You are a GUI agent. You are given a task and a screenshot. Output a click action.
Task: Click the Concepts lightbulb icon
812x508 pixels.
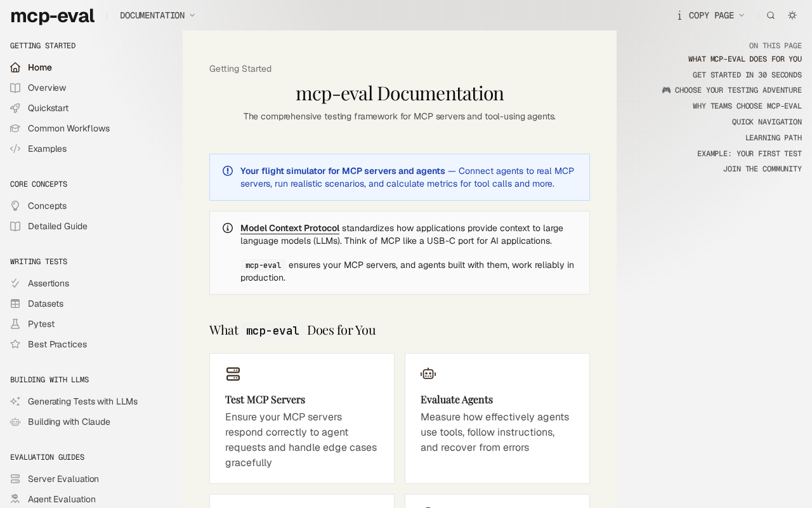tap(15, 206)
